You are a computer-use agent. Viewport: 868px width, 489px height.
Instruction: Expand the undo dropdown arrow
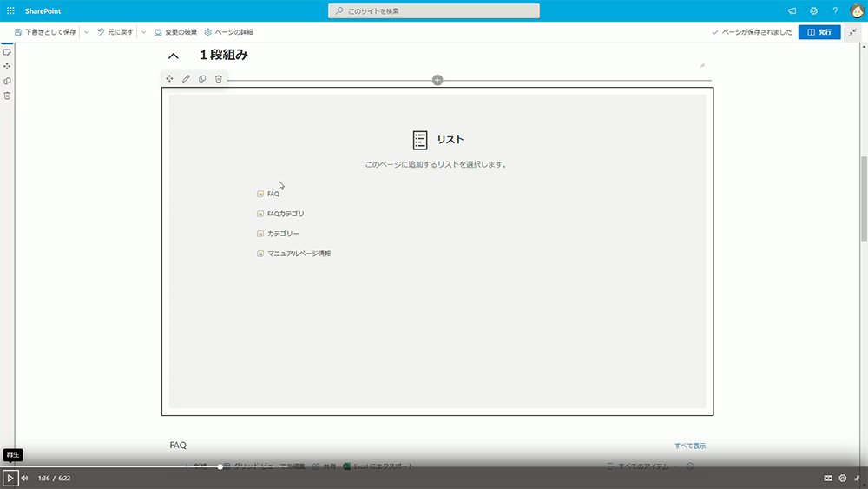click(x=143, y=32)
